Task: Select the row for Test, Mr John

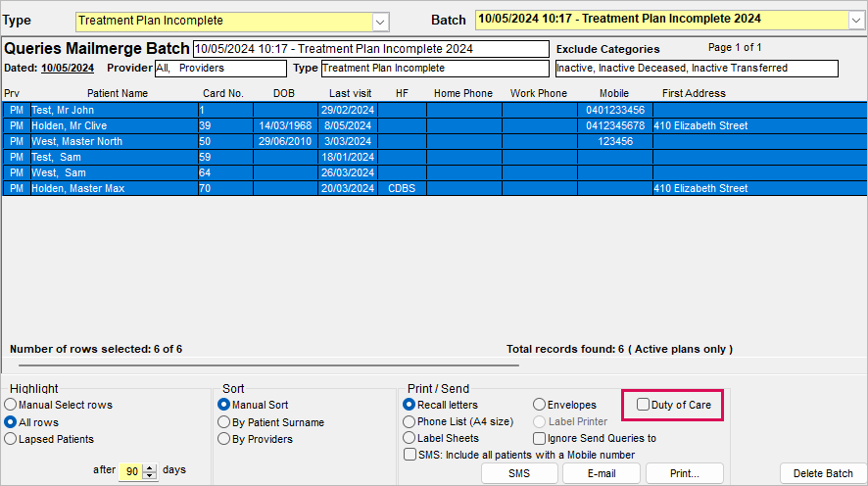Action: click(x=435, y=110)
